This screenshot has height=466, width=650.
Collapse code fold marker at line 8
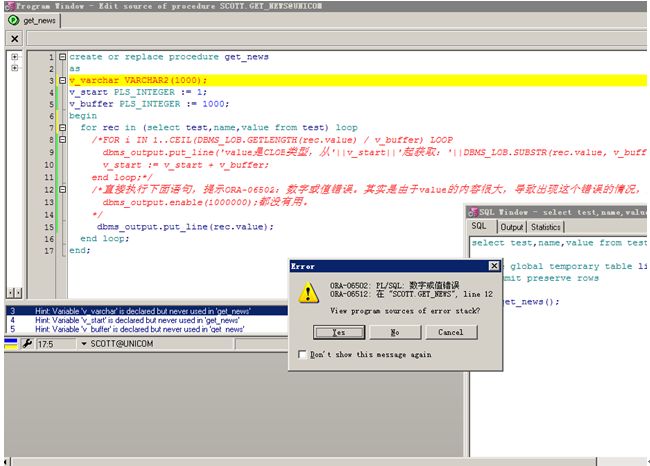[x=62, y=140]
